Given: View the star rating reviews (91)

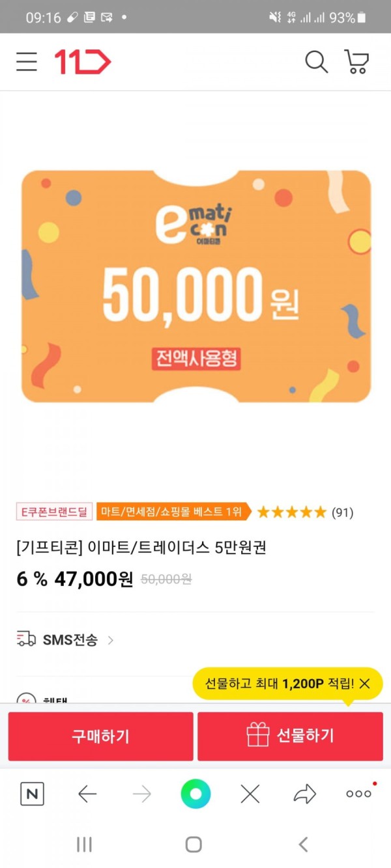Looking at the screenshot, I should click(305, 512).
